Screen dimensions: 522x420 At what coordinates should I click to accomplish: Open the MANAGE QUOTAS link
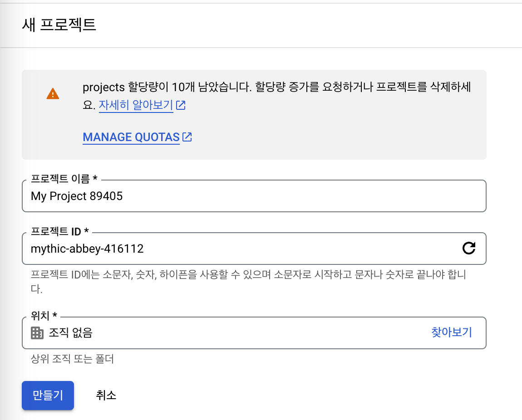(131, 137)
